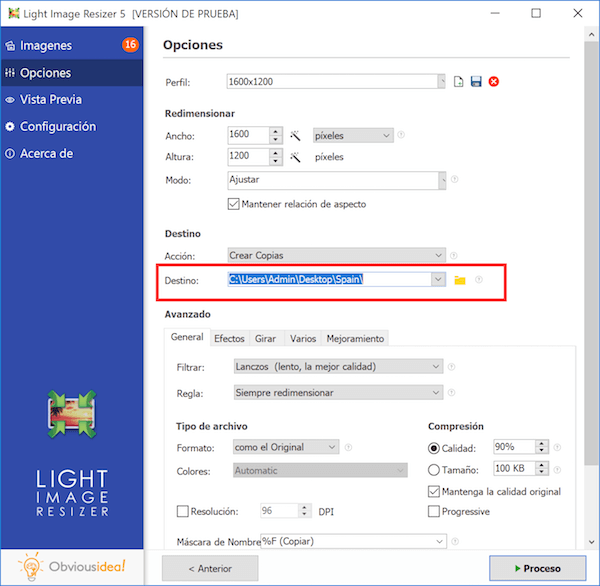The image size is (600, 586).
Task: Expand the Destino path dropdown arrow
Action: pyautogui.click(x=438, y=279)
